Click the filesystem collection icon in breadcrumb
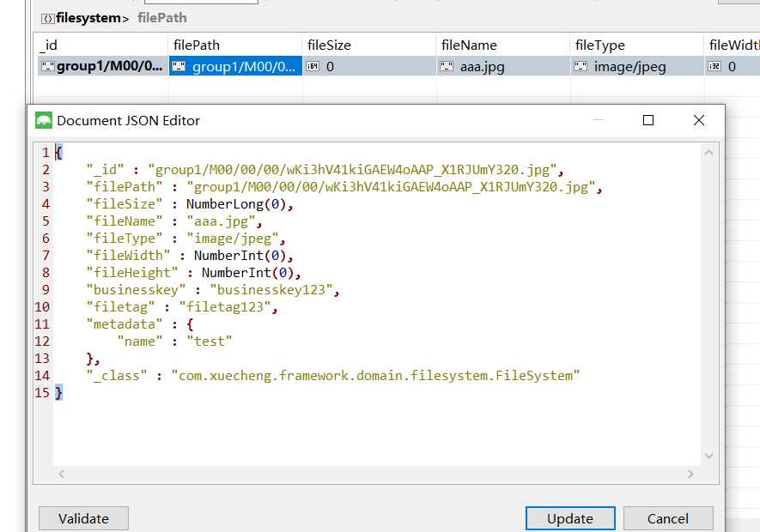The width and height of the screenshot is (760, 532). tap(47, 19)
